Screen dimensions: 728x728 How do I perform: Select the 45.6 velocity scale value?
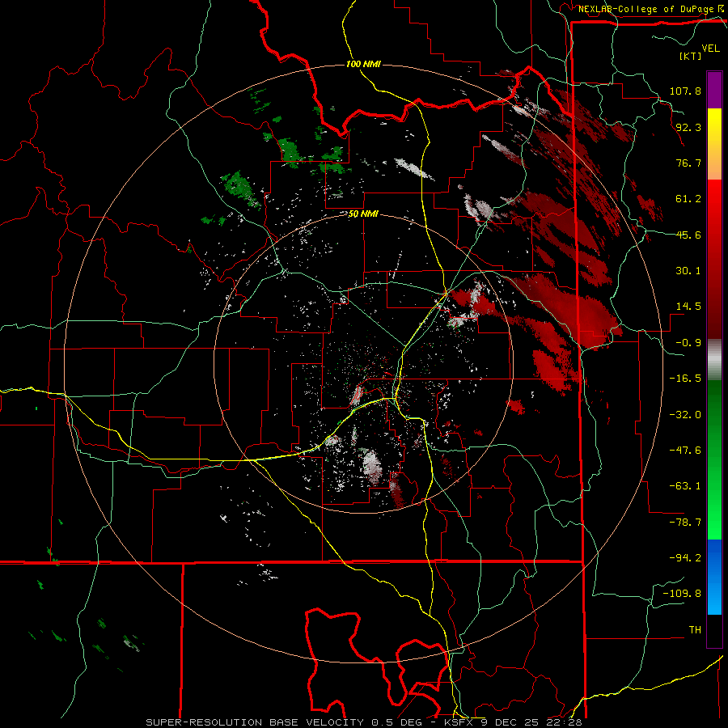(688, 235)
